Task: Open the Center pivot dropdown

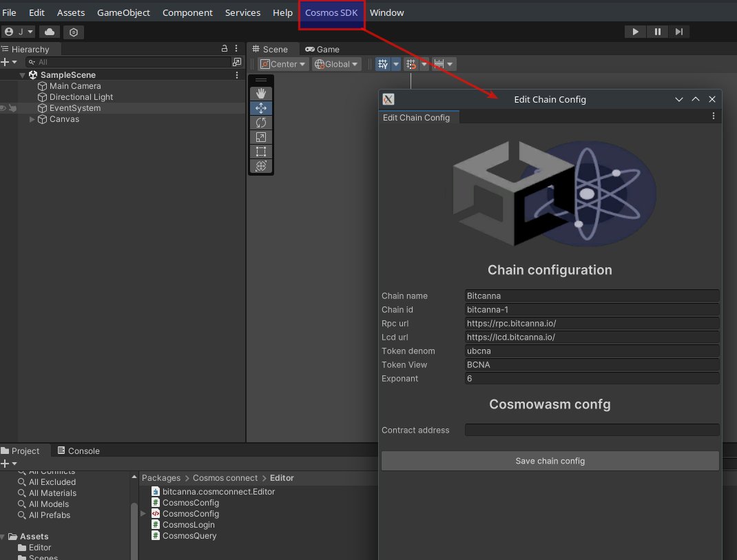Action: 283,64
